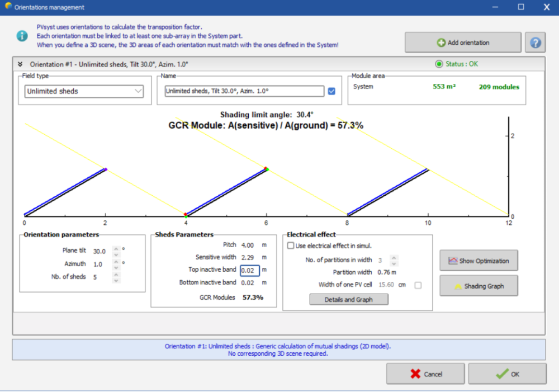Open Show Optimization graph

pos(479,261)
